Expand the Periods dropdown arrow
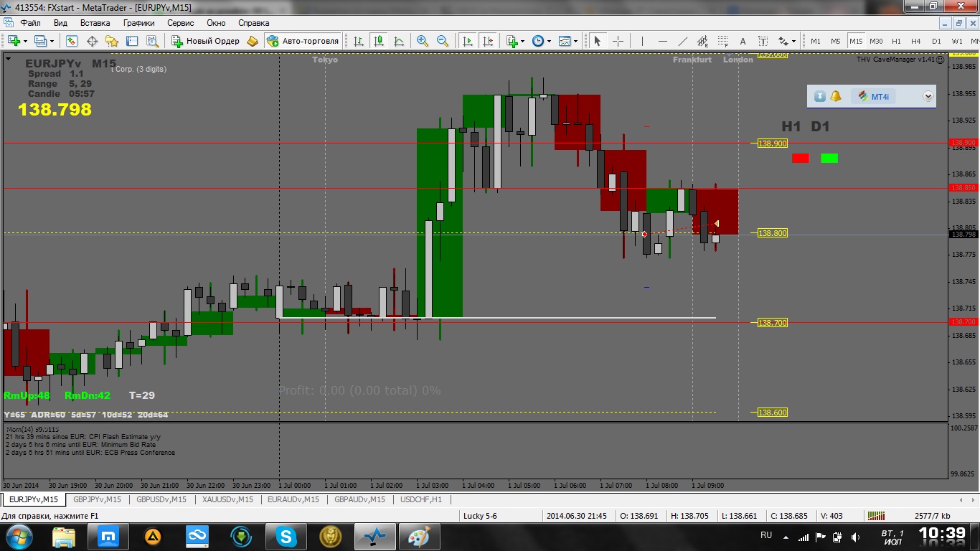The width and height of the screenshot is (980, 551). tap(549, 42)
